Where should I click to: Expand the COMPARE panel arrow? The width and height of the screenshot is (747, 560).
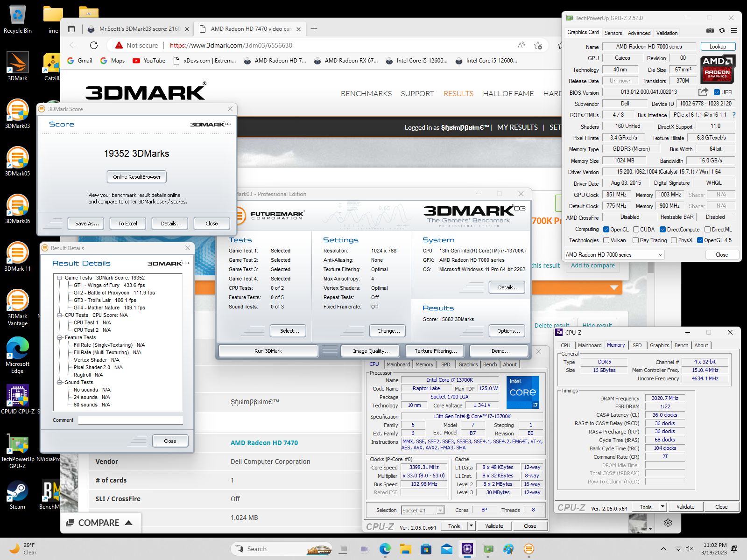(129, 523)
